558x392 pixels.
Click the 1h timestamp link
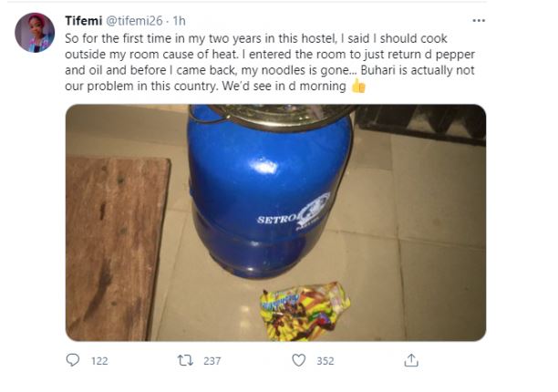coord(182,20)
